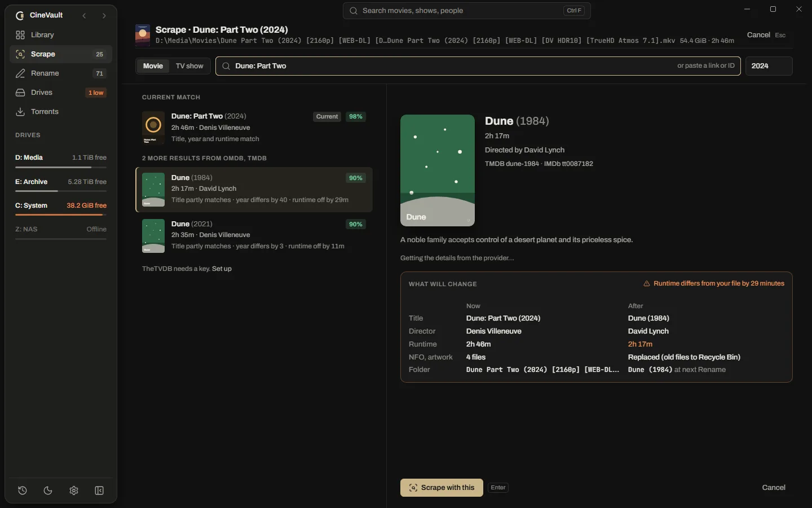Focus the global search movies field
The height and width of the screenshot is (508, 812).
tap(467, 11)
